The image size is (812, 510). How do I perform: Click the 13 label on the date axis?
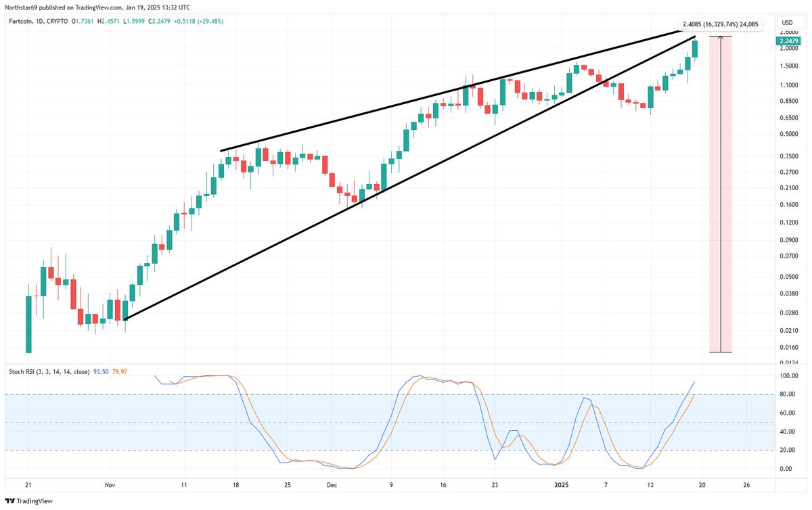coord(652,485)
